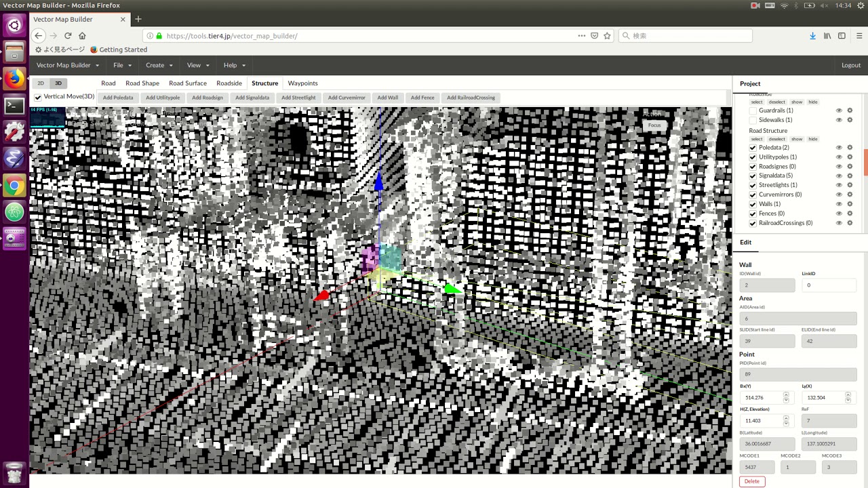Open gear settings for Utilitypoles
Viewport: 868px width, 488px height.
850,157
